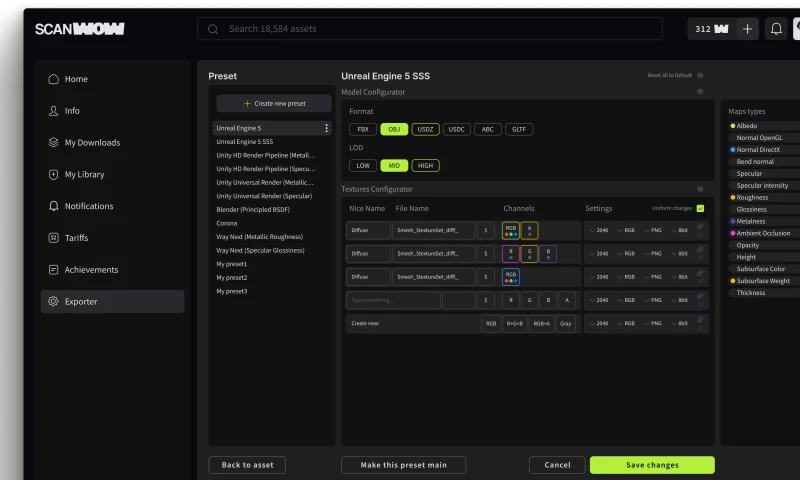This screenshot has height=480, width=800.
Task: Toggle the MID level of detail
Action: (394, 166)
